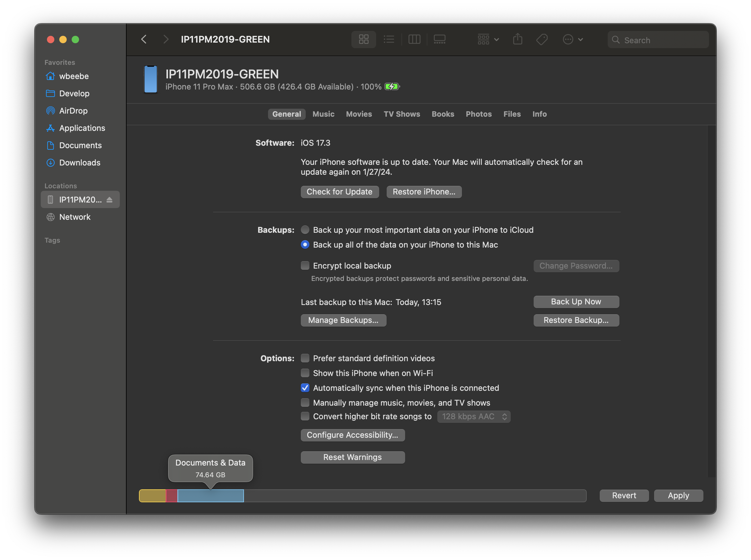
Task: Click Change Password... button
Action: (x=576, y=266)
